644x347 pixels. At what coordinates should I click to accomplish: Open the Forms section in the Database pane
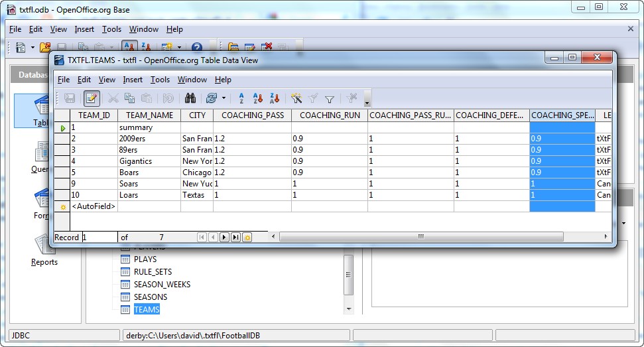pos(41,204)
